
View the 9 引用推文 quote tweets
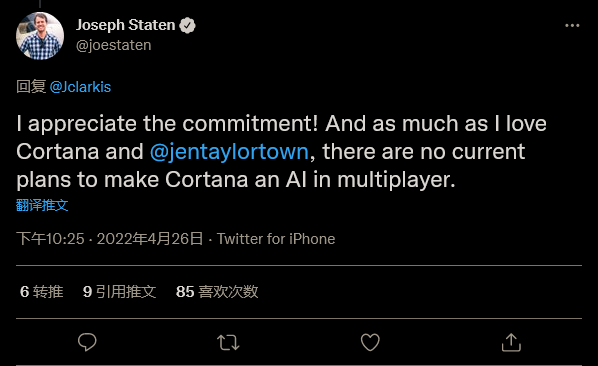coord(119,292)
